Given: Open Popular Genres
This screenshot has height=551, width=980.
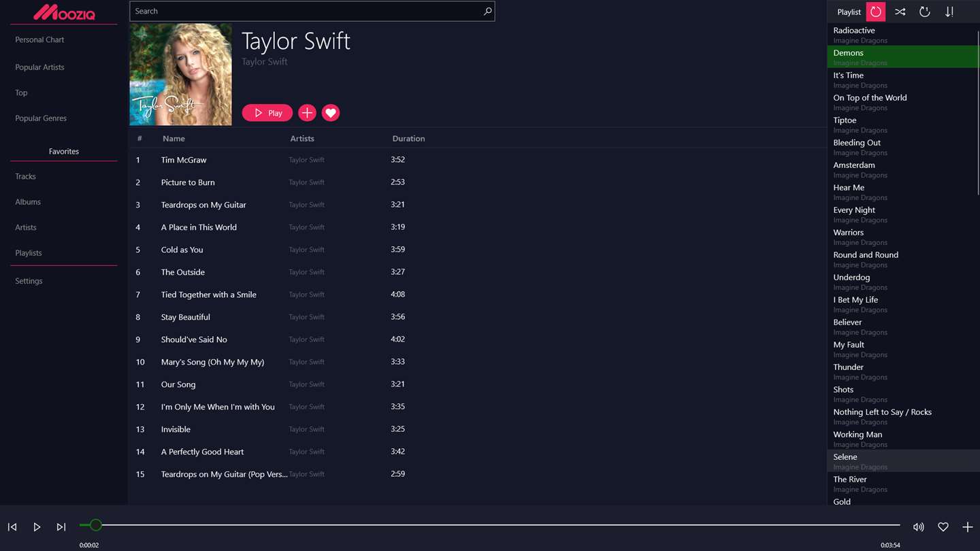Looking at the screenshot, I should pyautogui.click(x=41, y=118).
